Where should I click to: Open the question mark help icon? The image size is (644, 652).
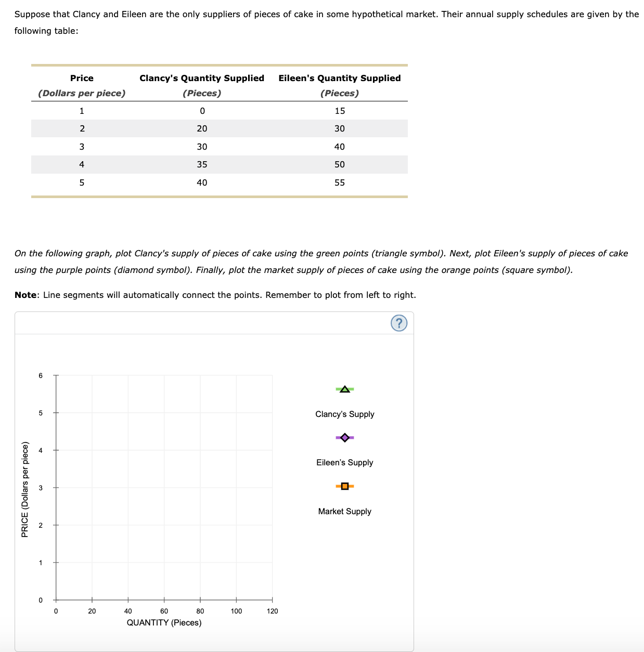398,322
